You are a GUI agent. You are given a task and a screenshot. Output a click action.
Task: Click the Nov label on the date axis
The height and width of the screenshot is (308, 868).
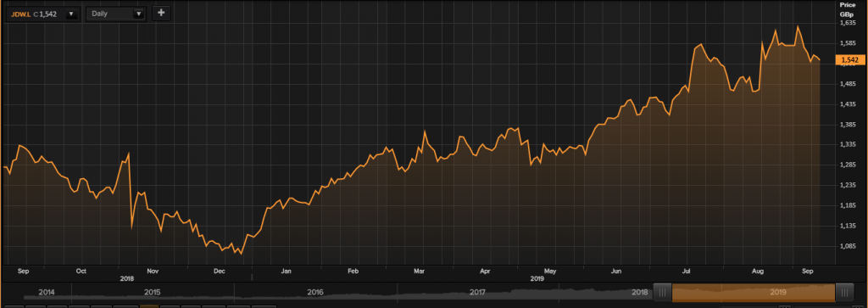pos(153,272)
